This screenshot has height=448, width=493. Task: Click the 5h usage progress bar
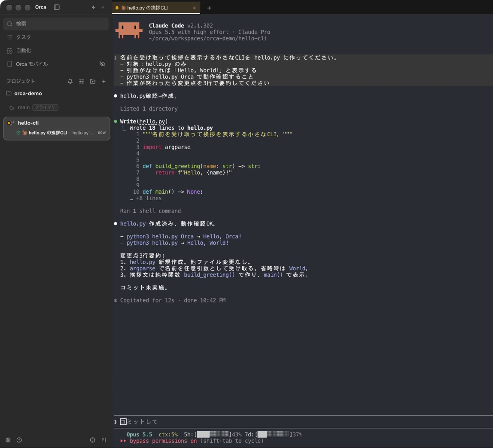click(213, 435)
